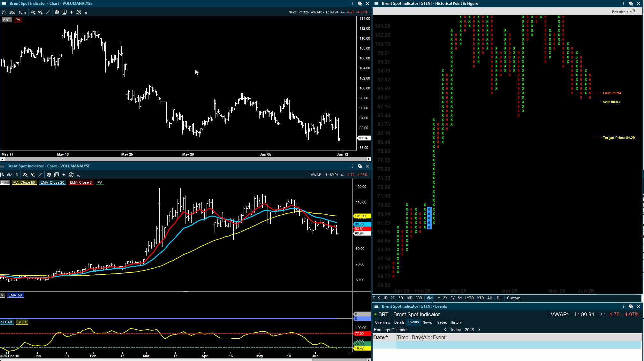The image size is (644, 361).
Task: Set Point & Figure range to 30D
Action: (x=419, y=298)
